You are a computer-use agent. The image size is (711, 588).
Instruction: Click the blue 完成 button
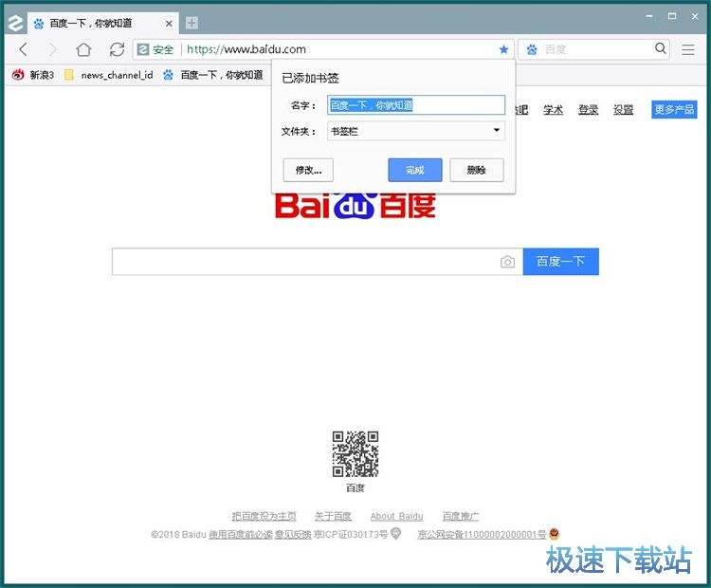point(415,170)
